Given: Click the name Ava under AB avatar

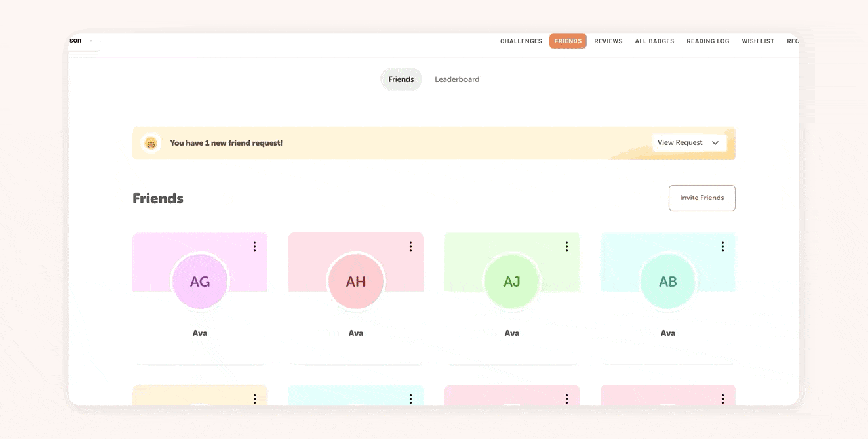Looking at the screenshot, I should (x=668, y=333).
